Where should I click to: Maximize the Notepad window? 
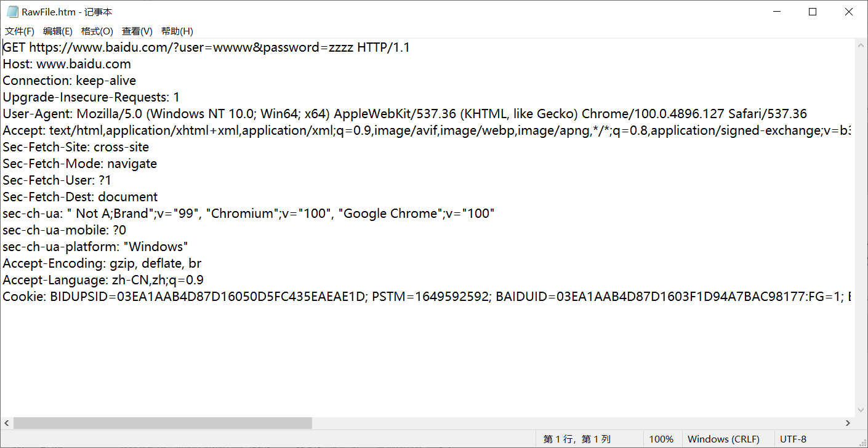[813, 12]
